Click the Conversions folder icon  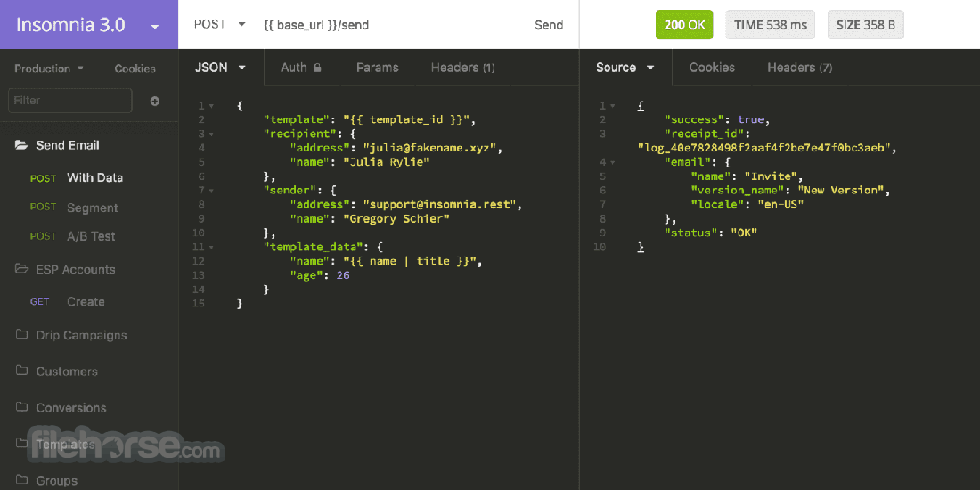(21, 407)
